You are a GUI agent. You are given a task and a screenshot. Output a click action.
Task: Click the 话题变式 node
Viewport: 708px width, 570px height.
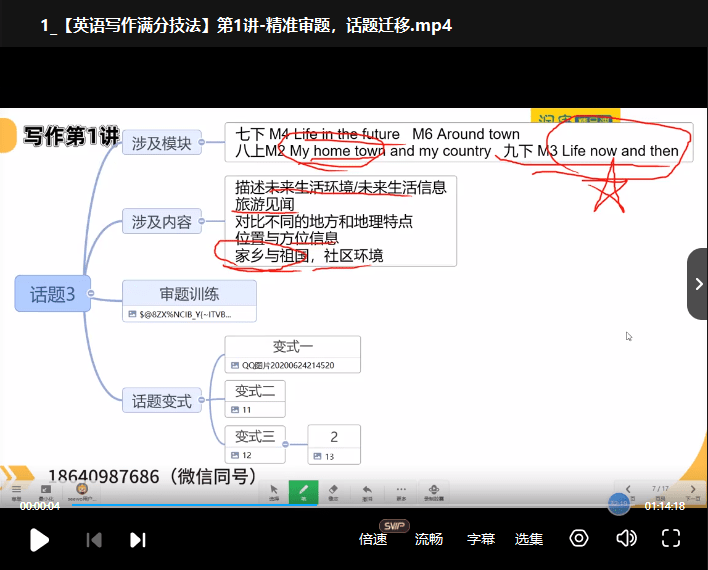(x=162, y=400)
